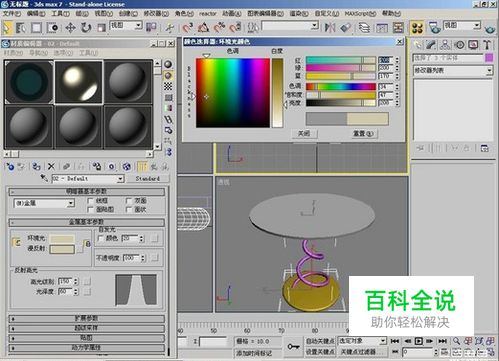499x361 pixels.
Task: Click the Play animation button
Action: pos(419,341)
